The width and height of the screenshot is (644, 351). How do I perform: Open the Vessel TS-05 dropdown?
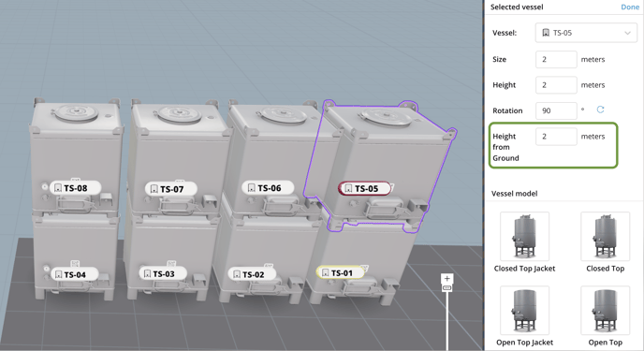pos(586,33)
